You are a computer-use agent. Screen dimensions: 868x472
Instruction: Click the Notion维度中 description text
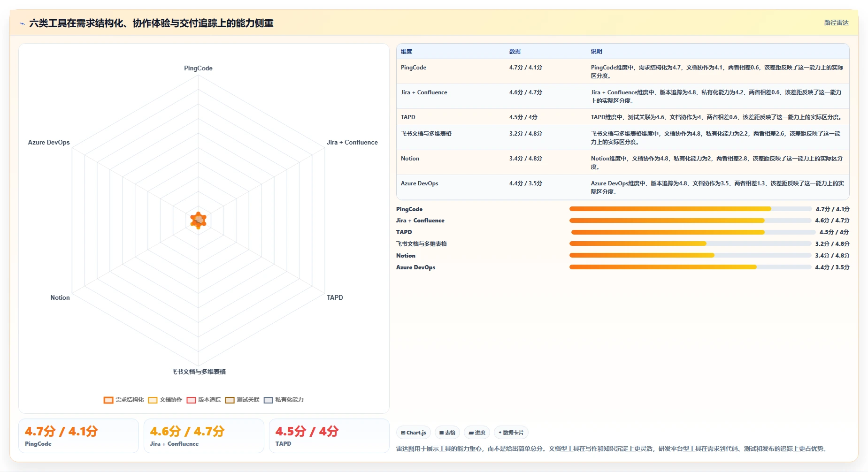point(717,163)
